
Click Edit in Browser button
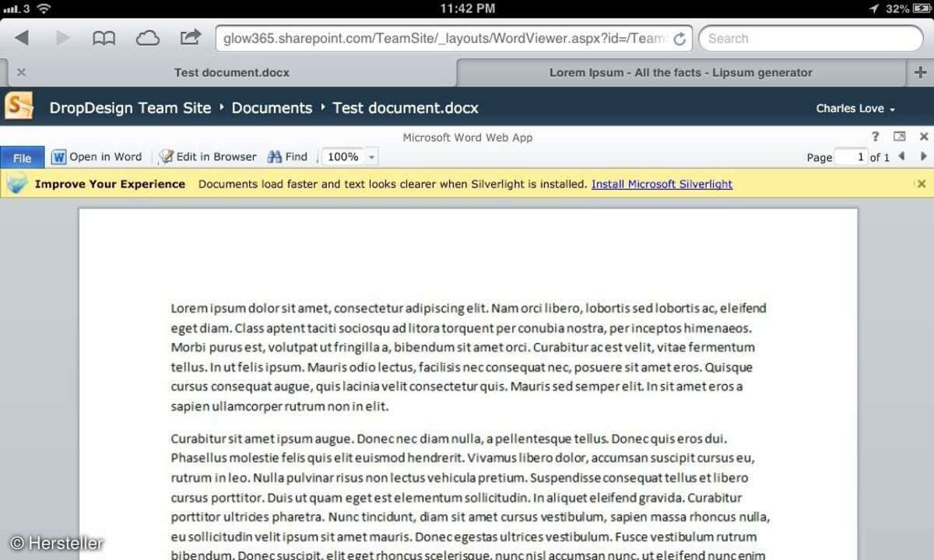[208, 157]
